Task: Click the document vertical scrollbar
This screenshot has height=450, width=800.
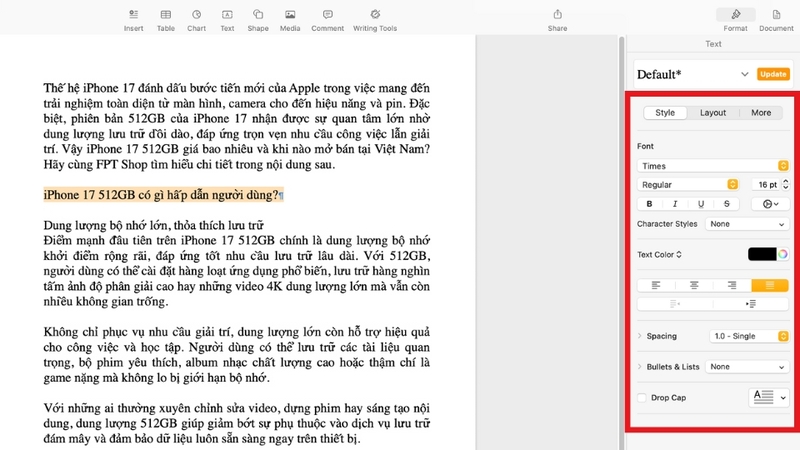Action: pyautogui.click(x=621, y=242)
